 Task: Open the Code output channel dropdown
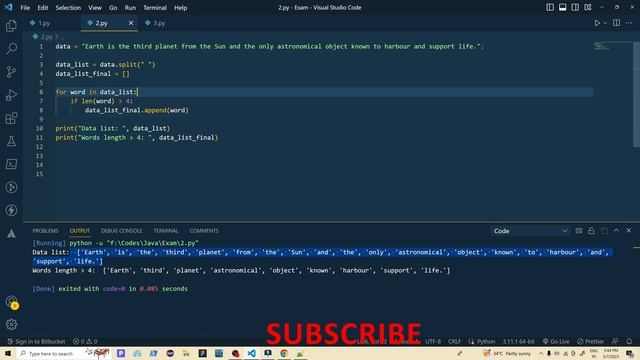530,231
